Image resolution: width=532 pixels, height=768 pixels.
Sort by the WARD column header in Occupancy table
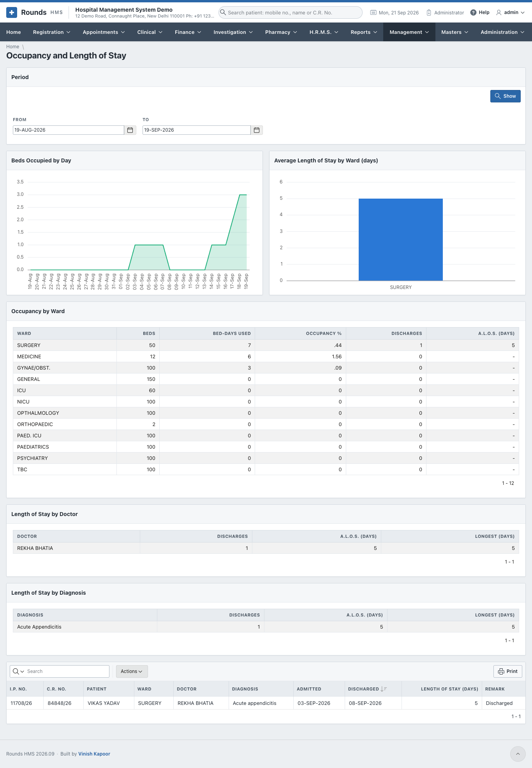pyautogui.click(x=65, y=333)
